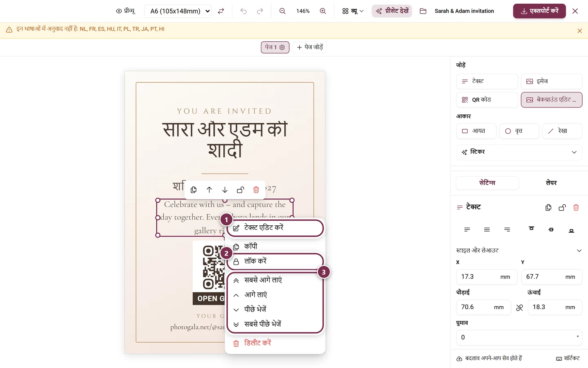Screen dimensions: 588x368
Task: Click the प्रीसेट देखें button
Action: [392, 11]
